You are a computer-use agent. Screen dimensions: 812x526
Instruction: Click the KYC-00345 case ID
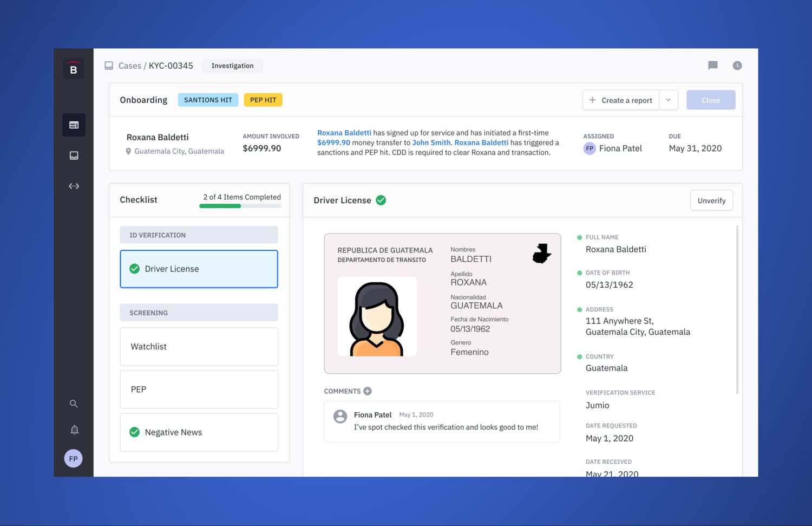pos(171,66)
